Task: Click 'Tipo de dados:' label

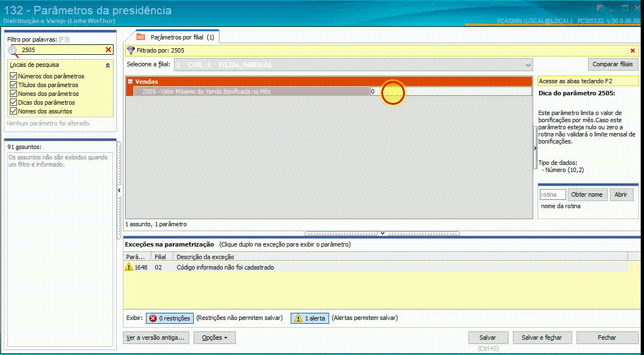Action: (x=558, y=163)
